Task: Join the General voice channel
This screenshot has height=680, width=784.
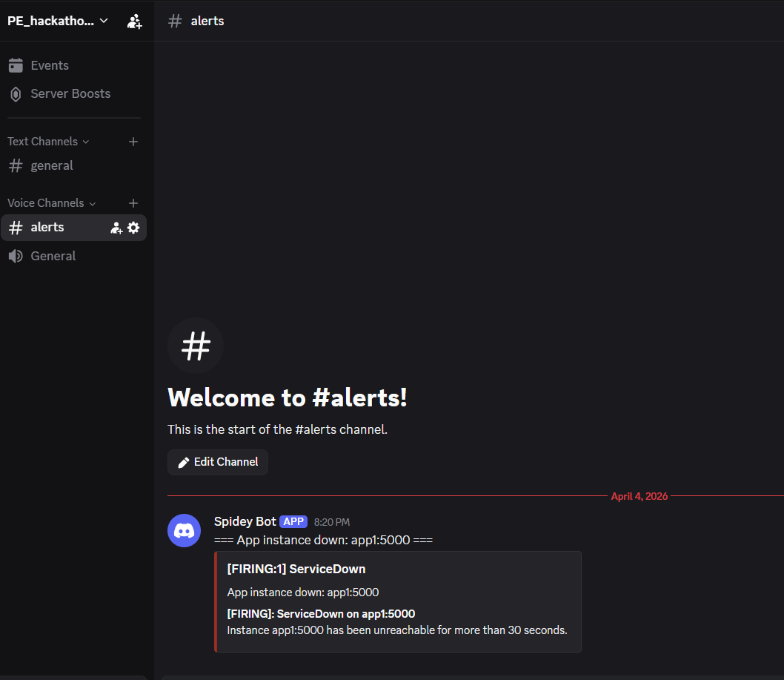Action: [x=73, y=256]
